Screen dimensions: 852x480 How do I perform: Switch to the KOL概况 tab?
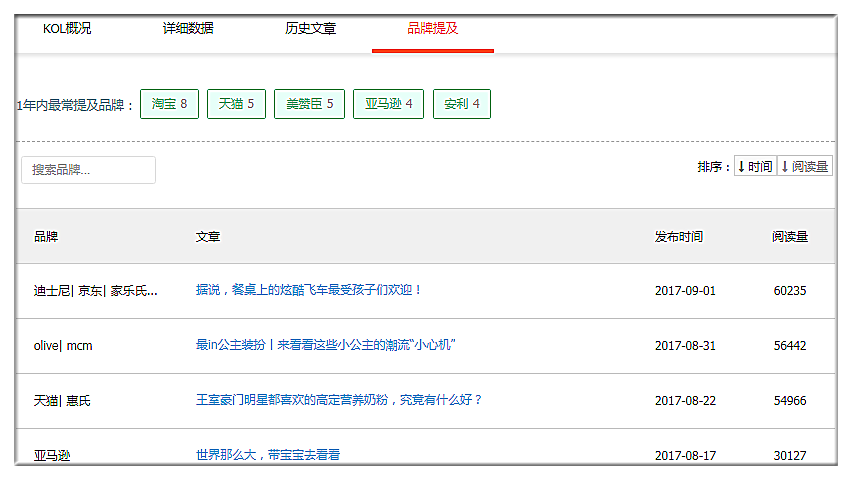pos(67,29)
